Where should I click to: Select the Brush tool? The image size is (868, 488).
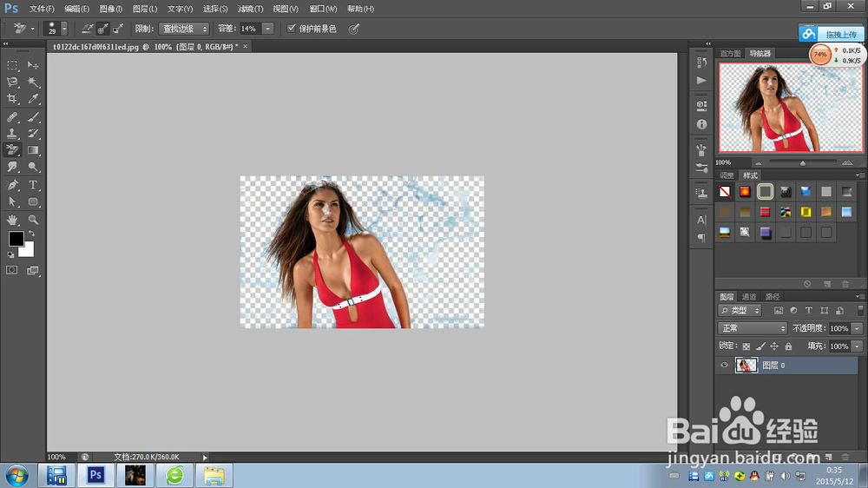[33, 117]
